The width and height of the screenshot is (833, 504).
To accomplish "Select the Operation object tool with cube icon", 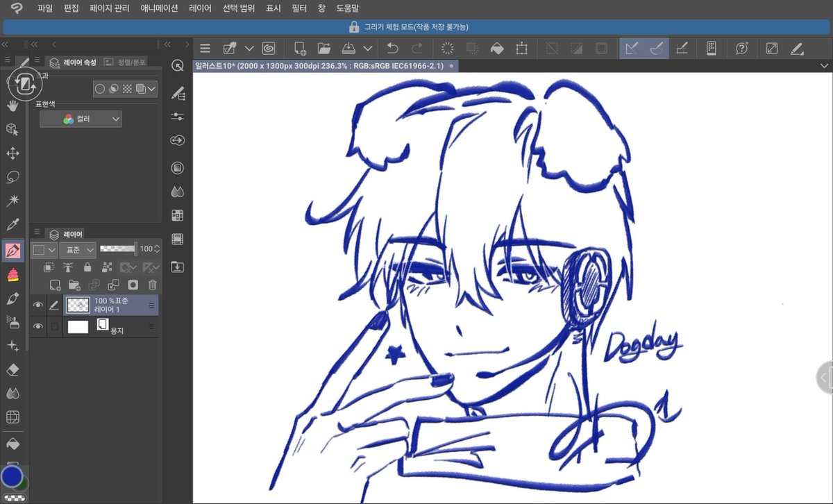I will point(12,130).
